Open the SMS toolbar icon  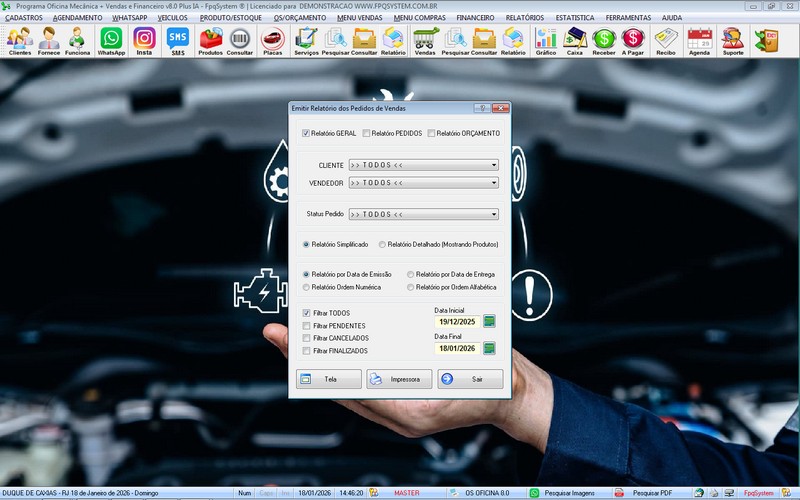click(177, 40)
